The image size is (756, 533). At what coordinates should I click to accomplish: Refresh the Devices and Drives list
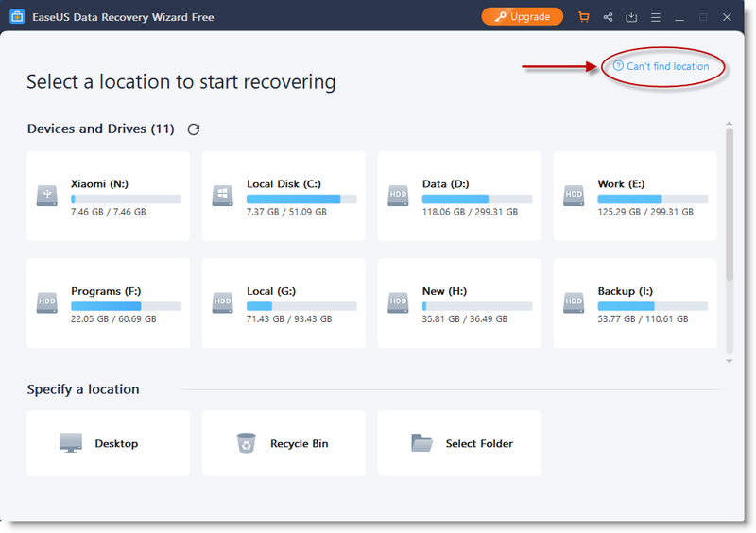pyautogui.click(x=194, y=129)
